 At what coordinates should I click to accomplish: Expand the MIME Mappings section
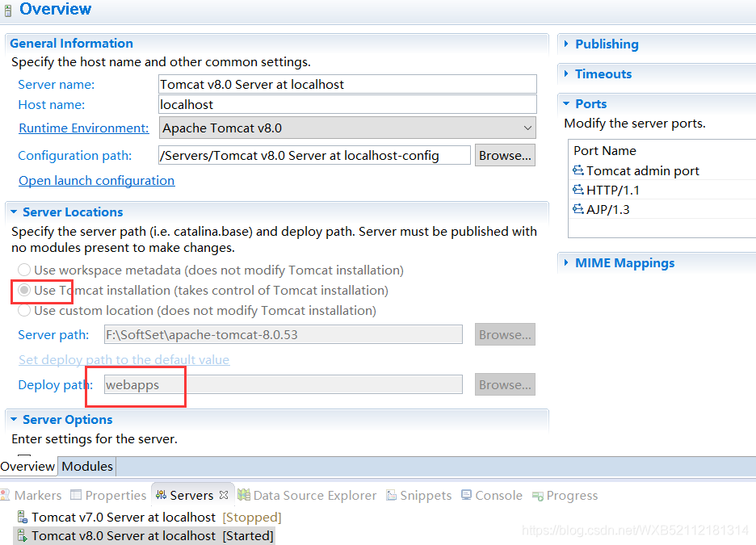point(566,262)
